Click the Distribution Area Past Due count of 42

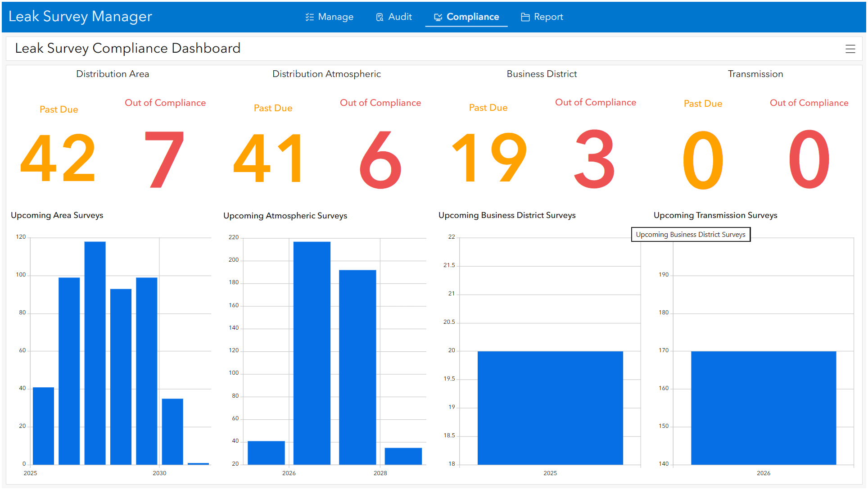coord(58,159)
